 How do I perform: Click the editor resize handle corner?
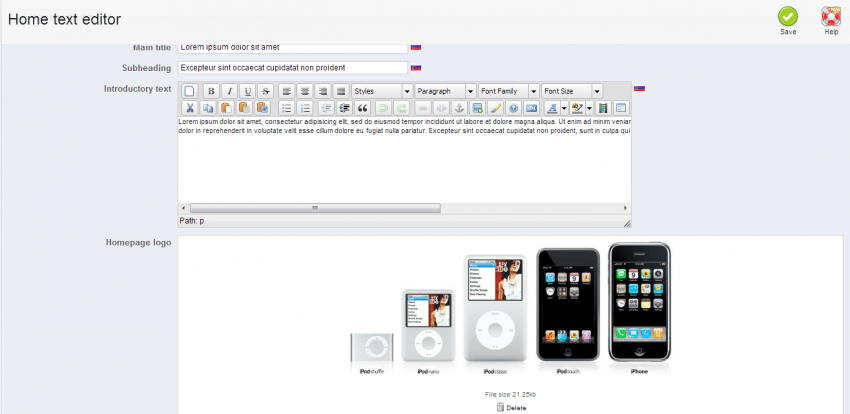point(627,223)
